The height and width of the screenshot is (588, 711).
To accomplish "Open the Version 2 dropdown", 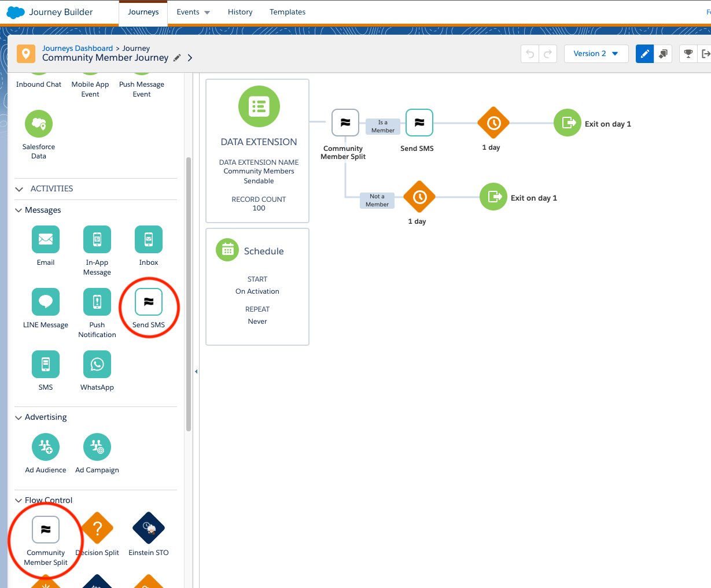I will (x=596, y=54).
